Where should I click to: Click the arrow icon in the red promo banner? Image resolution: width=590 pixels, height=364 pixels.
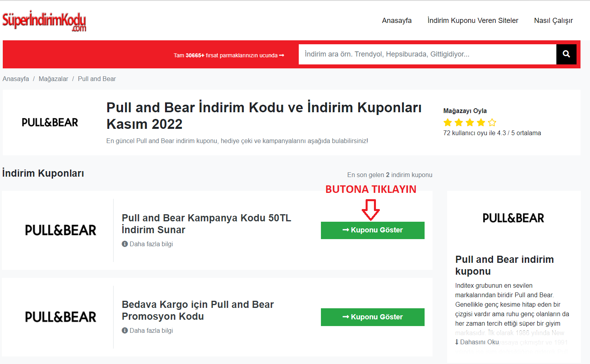coord(282,55)
